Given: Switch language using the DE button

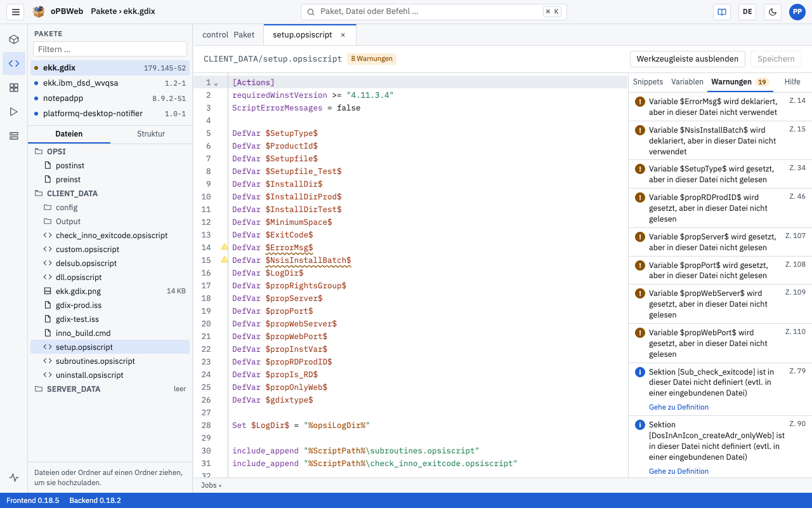Looking at the screenshot, I should coord(747,11).
